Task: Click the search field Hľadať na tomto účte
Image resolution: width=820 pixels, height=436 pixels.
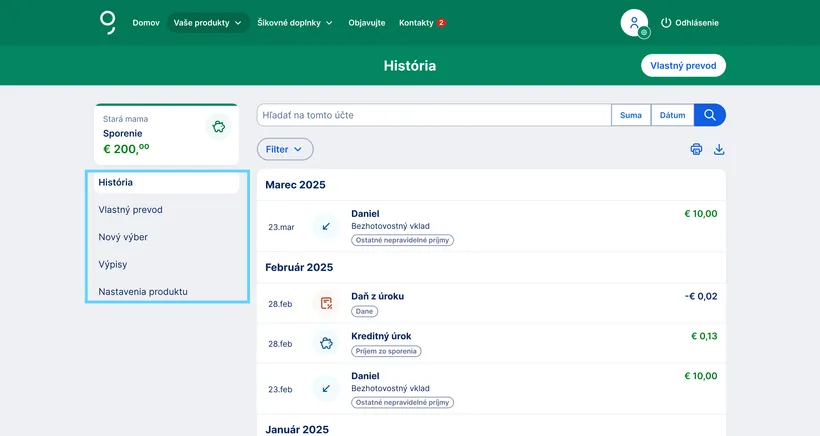Action: (x=433, y=115)
